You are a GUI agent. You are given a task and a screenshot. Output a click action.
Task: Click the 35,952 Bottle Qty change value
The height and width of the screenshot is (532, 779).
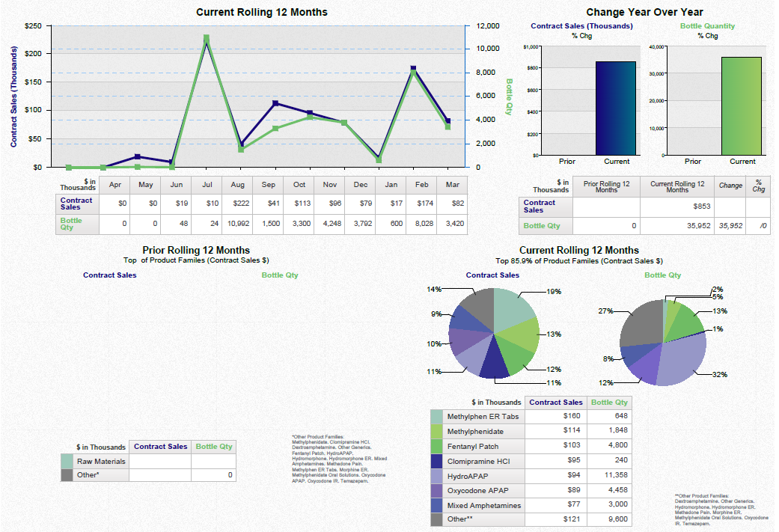730,224
